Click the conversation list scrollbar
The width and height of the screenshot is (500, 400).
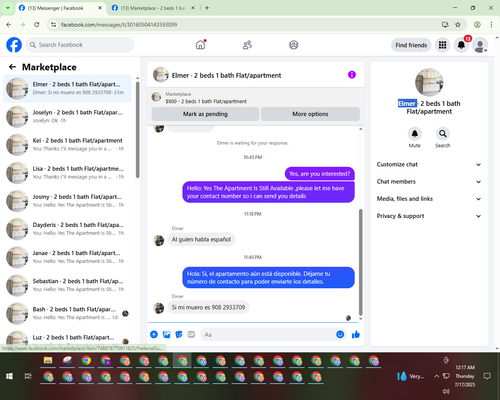pyautogui.click(x=137, y=129)
